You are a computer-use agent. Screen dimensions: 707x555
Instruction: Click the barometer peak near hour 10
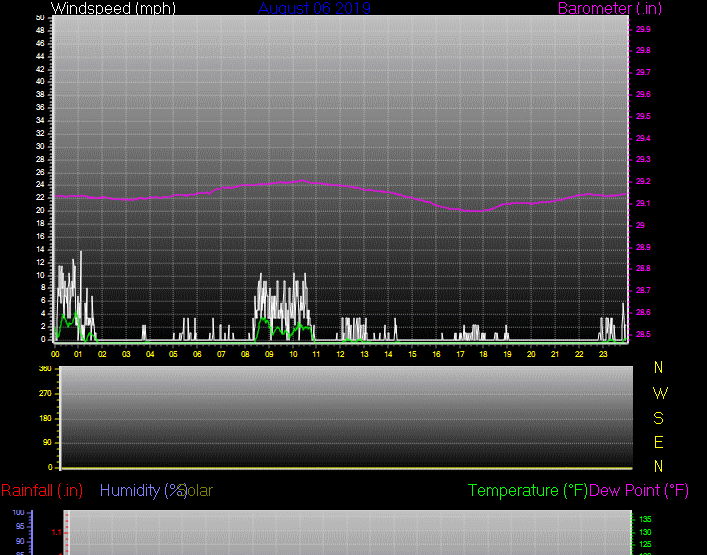(x=302, y=180)
